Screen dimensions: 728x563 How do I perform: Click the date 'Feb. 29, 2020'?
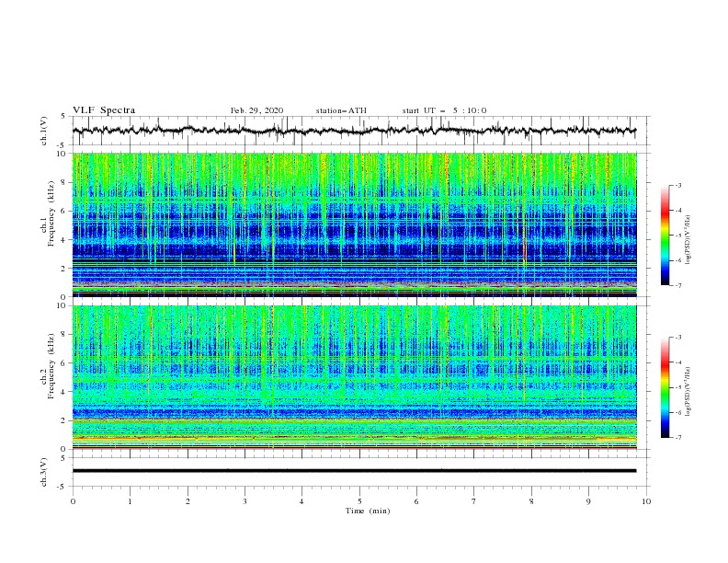[256, 110]
